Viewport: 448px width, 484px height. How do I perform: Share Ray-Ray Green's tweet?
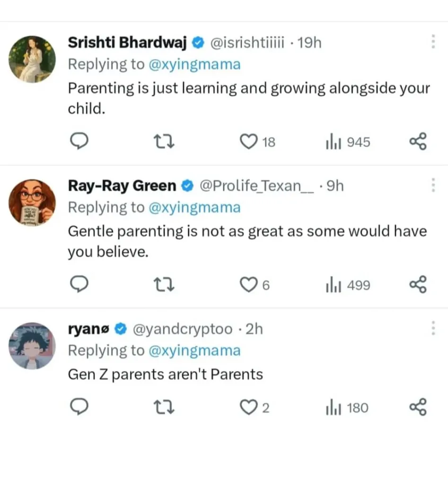[x=418, y=285]
